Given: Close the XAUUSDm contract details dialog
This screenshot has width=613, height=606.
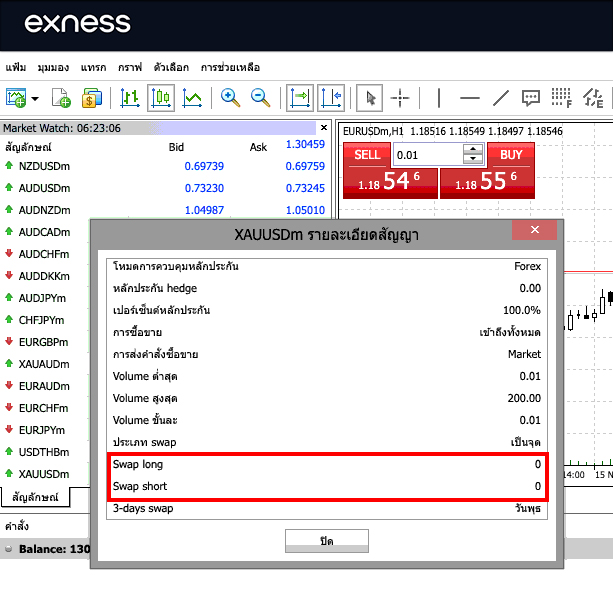Looking at the screenshot, I should (534, 230).
